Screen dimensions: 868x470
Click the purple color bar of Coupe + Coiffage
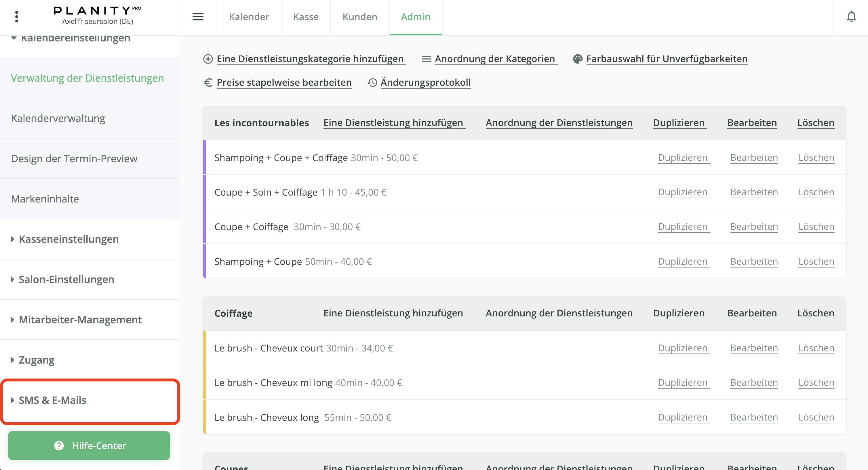click(x=205, y=226)
